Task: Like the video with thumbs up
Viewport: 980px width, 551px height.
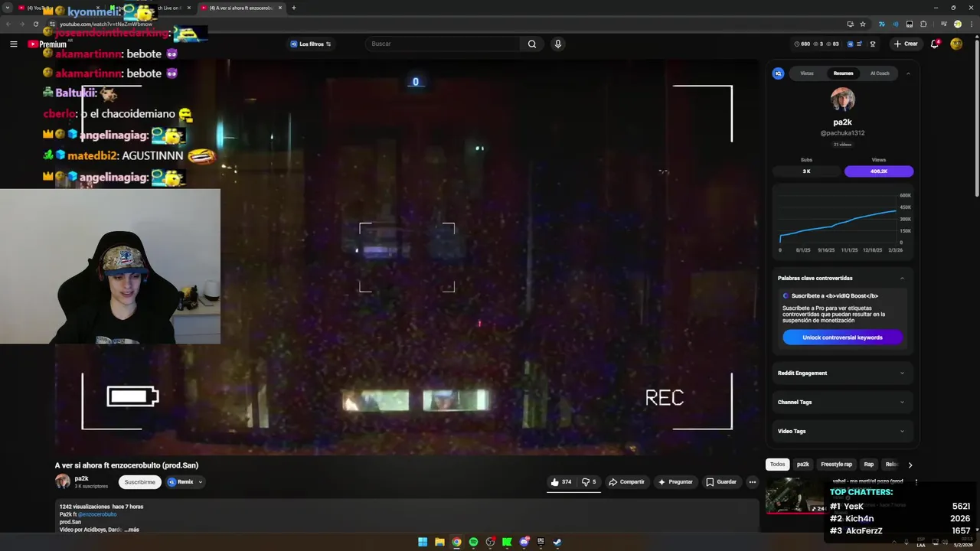Action: coord(560,482)
